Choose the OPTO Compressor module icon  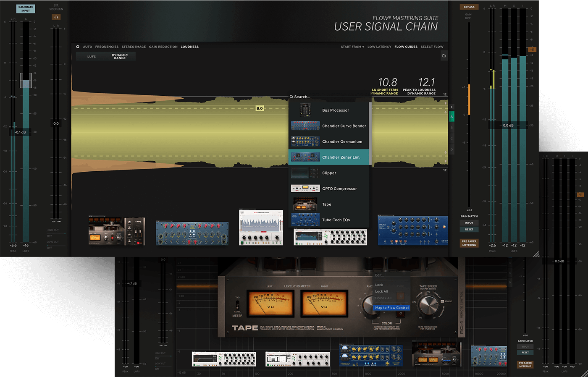[x=305, y=188]
